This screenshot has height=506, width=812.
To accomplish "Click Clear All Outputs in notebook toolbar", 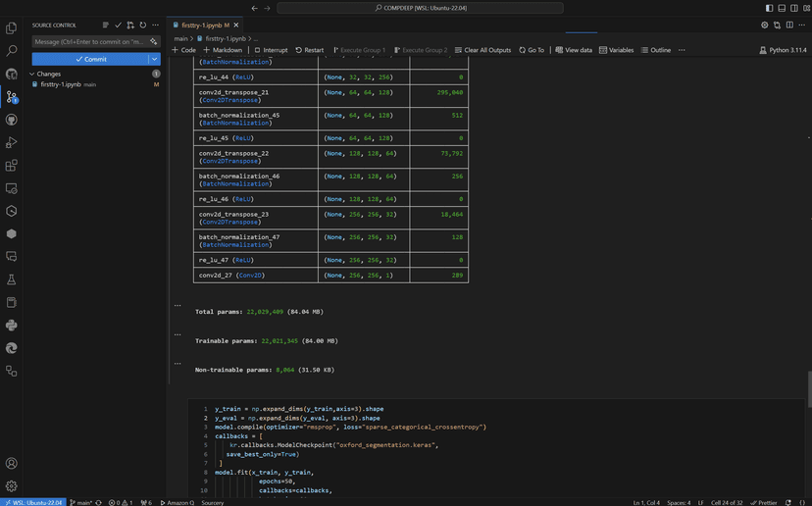I will coord(482,50).
